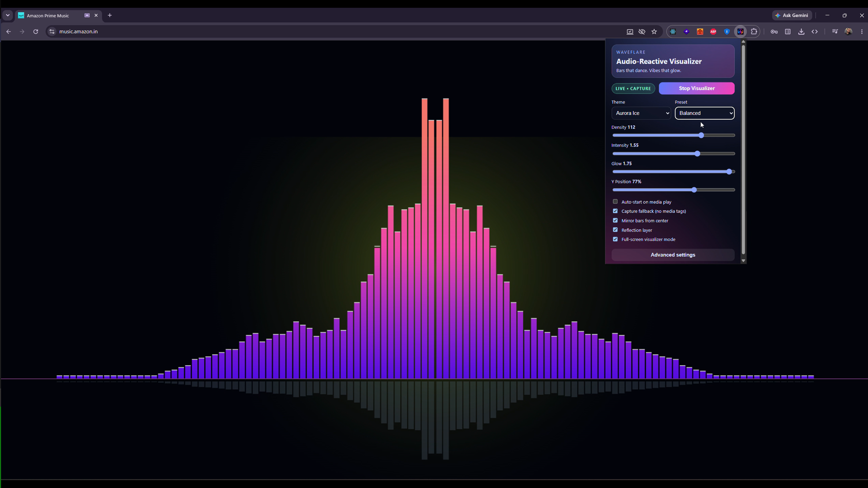Click the WaveFlare visualizer extension icon
This screenshot has width=868, height=488.
(741, 32)
